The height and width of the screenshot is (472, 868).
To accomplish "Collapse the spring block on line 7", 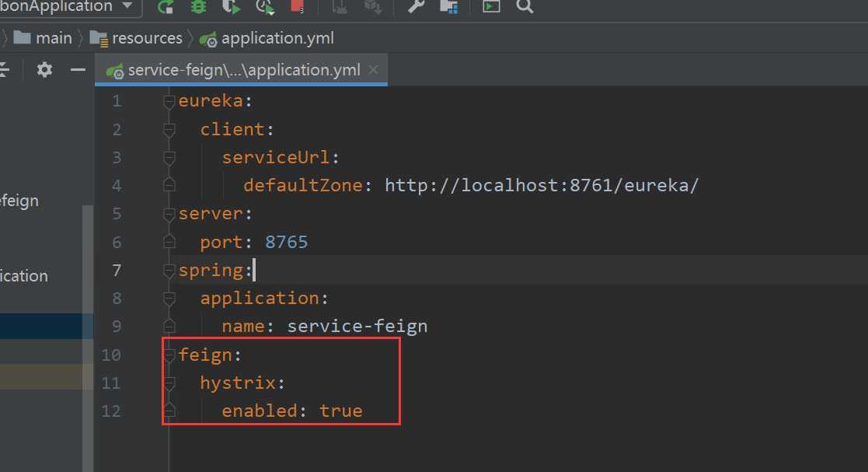I will (x=169, y=271).
